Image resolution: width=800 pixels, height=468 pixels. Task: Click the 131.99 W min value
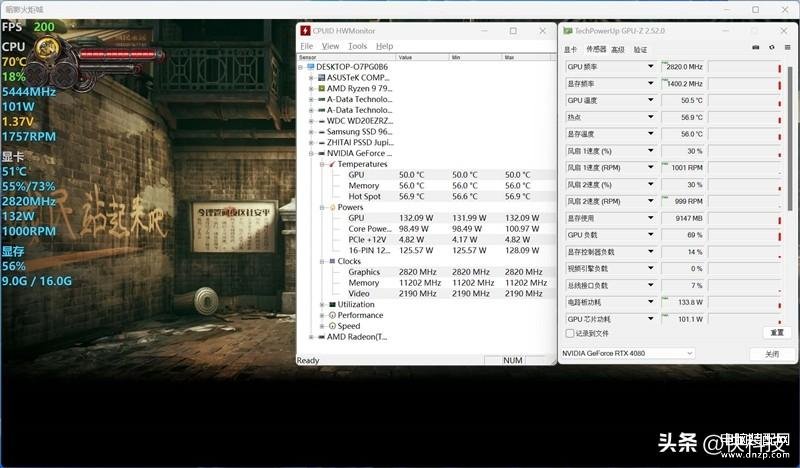(469, 218)
